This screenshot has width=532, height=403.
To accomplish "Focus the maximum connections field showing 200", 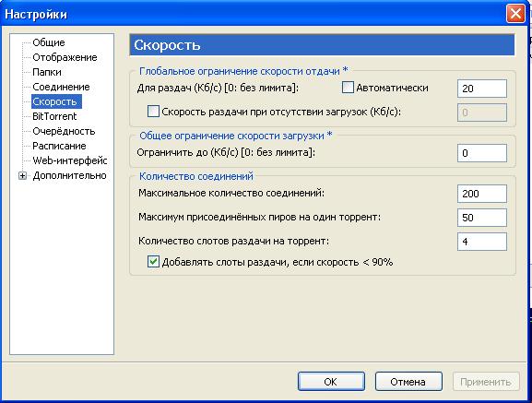I will 482,194.
